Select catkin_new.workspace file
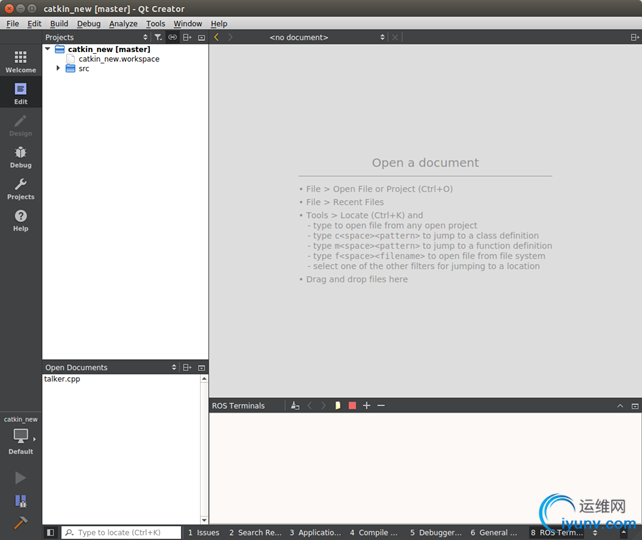Screen dimensions: 642x540 point(119,59)
